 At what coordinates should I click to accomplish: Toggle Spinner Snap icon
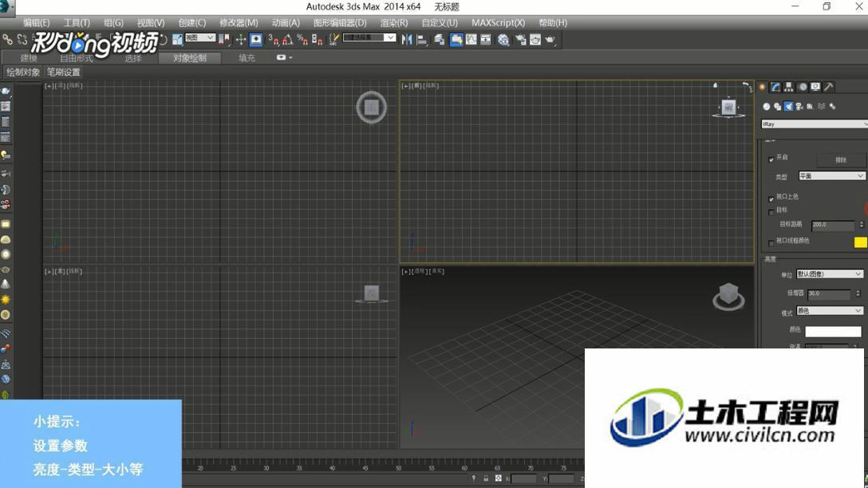pos(318,39)
